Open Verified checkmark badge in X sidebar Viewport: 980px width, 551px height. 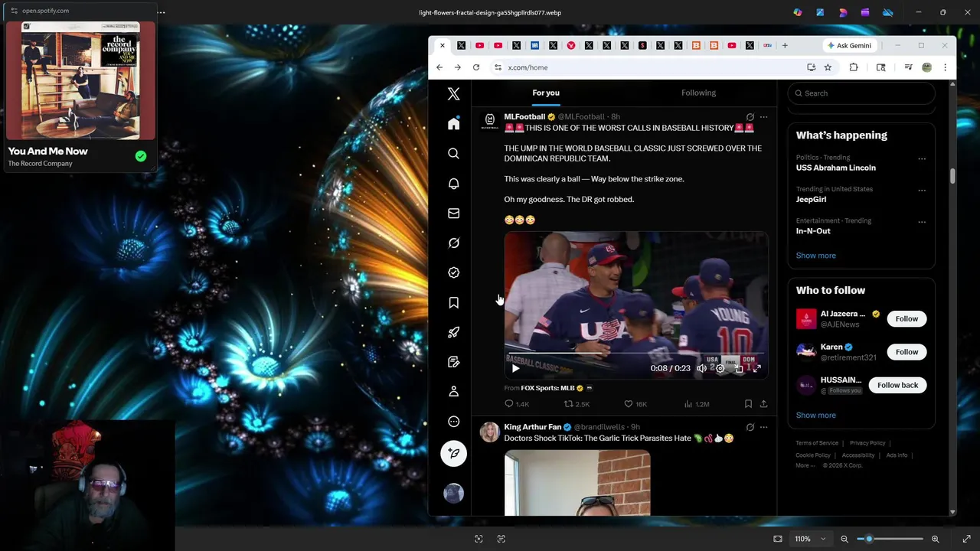click(453, 272)
